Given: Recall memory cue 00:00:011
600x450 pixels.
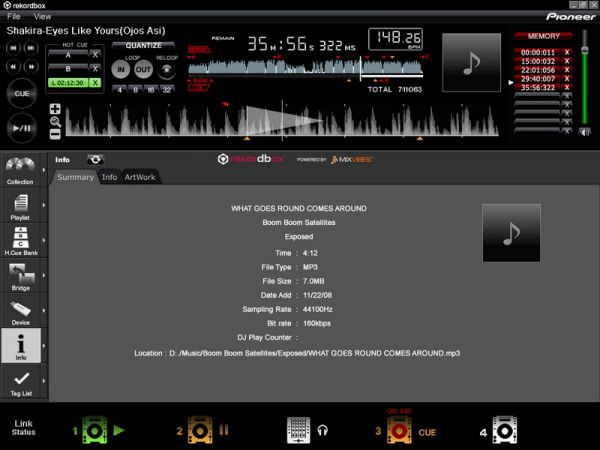Looking at the screenshot, I should [538, 52].
